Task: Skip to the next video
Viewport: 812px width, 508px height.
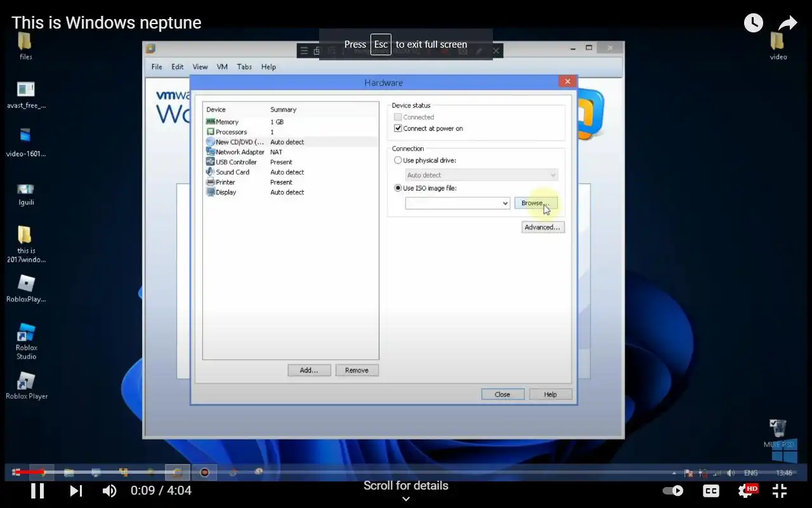Action: [x=76, y=491]
